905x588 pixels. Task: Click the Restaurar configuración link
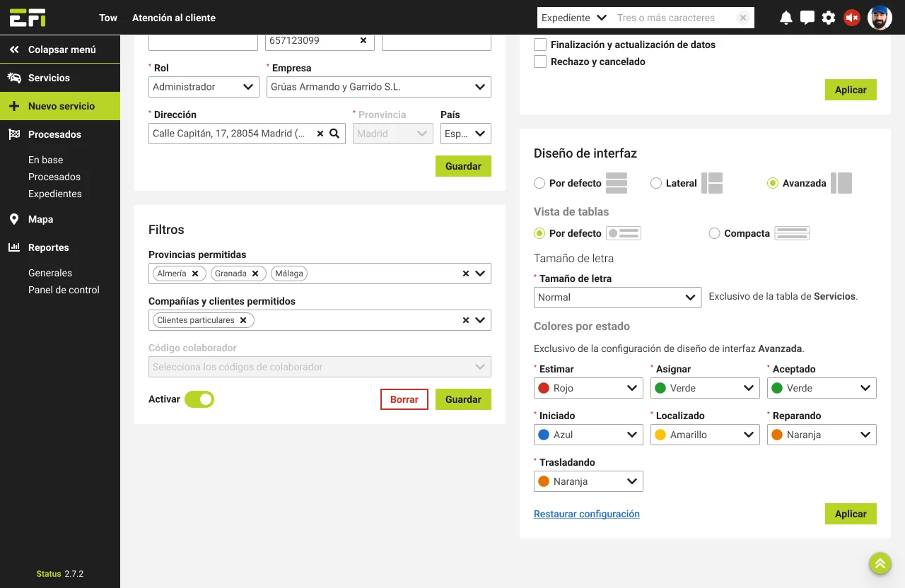(x=587, y=514)
